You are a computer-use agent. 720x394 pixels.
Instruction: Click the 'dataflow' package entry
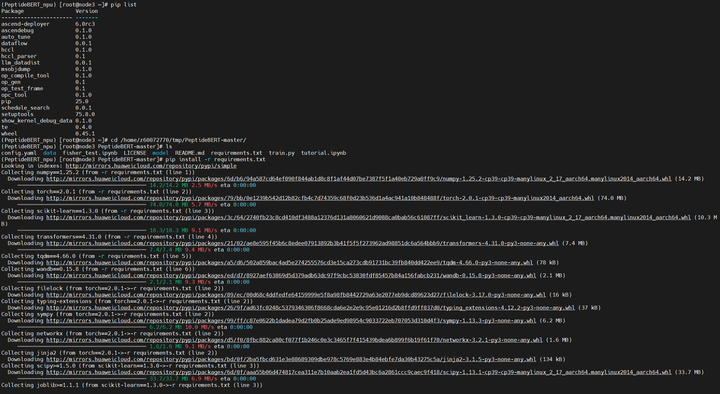(14, 43)
